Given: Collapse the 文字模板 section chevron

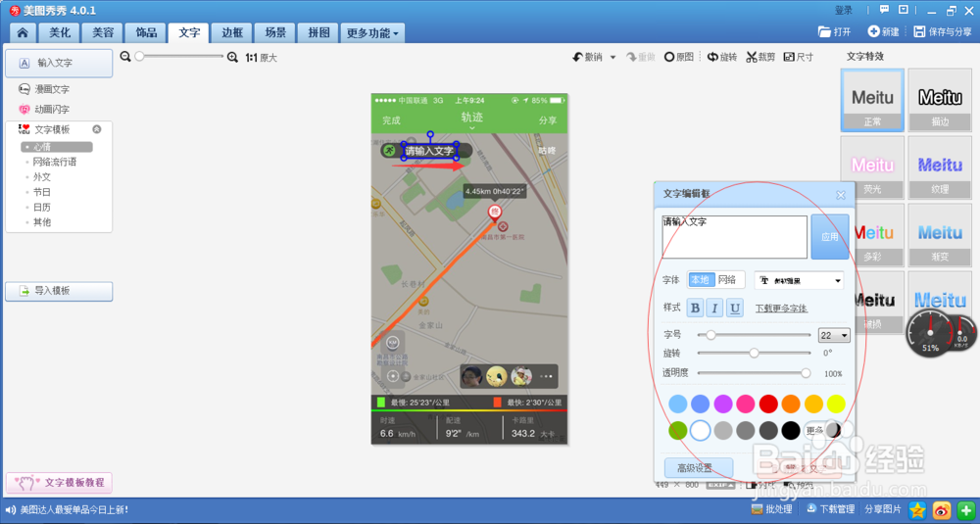Looking at the screenshot, I should coord(96,129).
